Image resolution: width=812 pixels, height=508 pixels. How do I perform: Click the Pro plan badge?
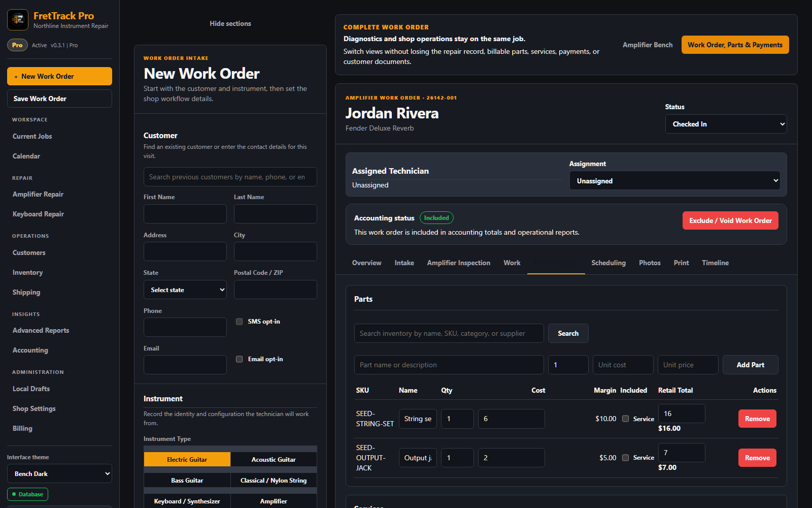(17, 45)
